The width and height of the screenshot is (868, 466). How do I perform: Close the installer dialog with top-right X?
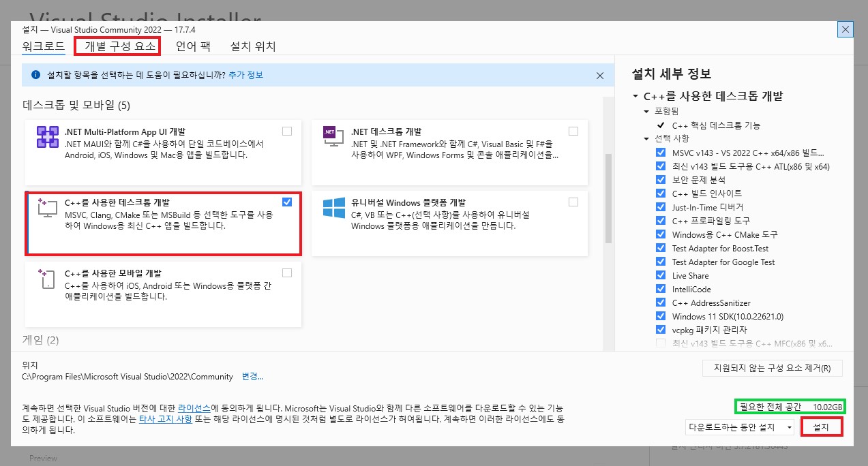pos(845,29)
